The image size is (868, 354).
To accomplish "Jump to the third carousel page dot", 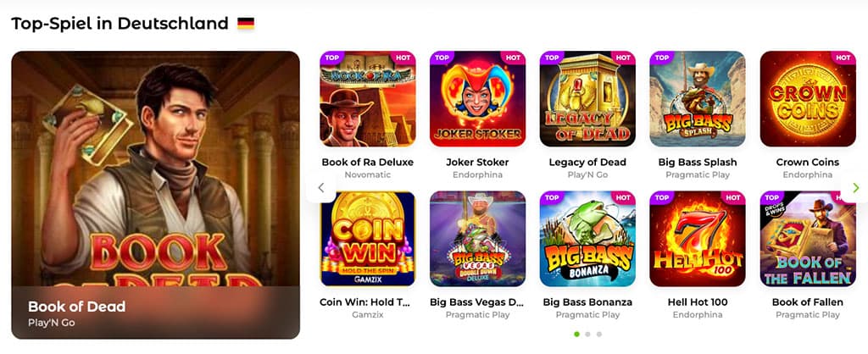I will [599, 334].
